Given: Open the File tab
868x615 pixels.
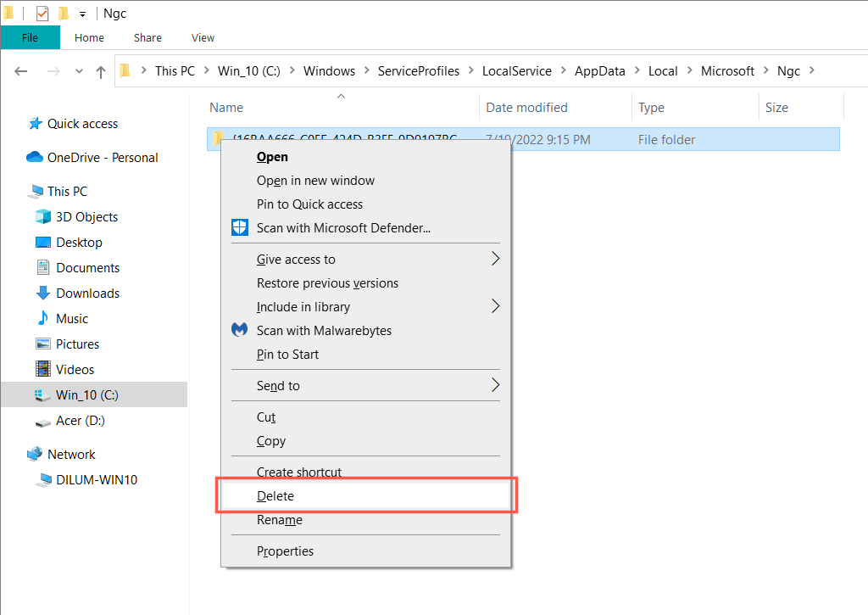Looking at the screenshot, I should point(30,38).
